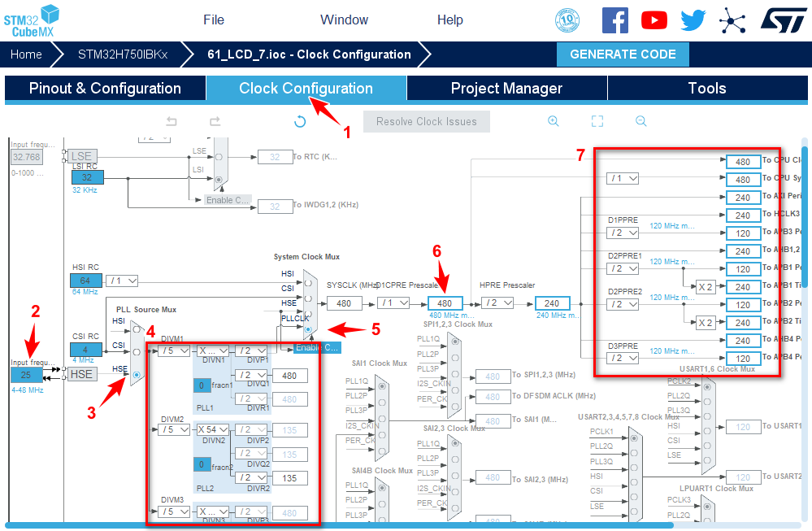The height and width of the screenshot is (531, 812).
Task: Zoom in on the clock diagram
Action: [x=554, y=121]
